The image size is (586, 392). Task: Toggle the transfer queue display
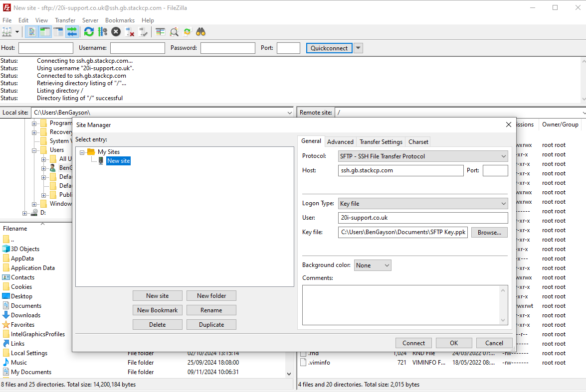click(72, 32)
